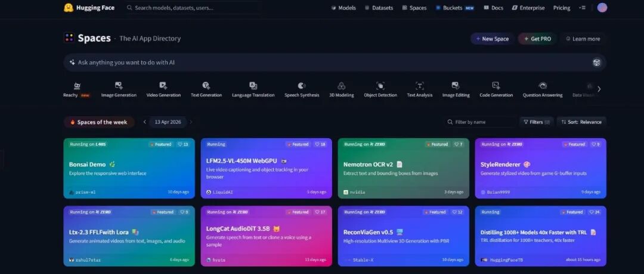Open the Text Analysis category icon
The image size is (644, 274).
pos(419,85)
